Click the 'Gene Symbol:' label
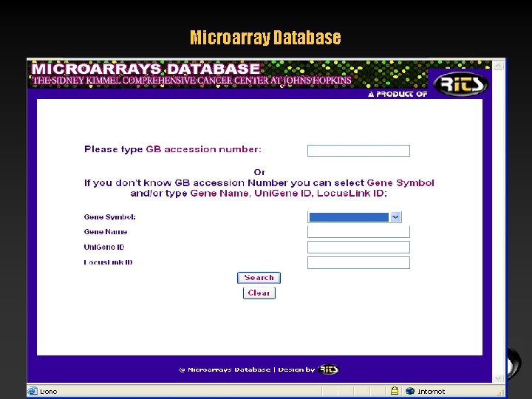This screenshot has height=399, width=532. [x=109, y=216]
